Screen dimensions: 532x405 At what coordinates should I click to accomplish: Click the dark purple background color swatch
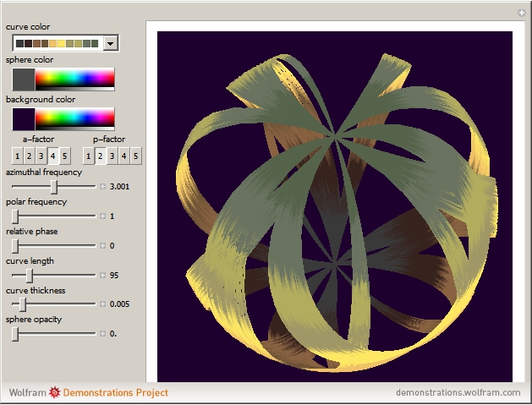click(x=24, y=119)
